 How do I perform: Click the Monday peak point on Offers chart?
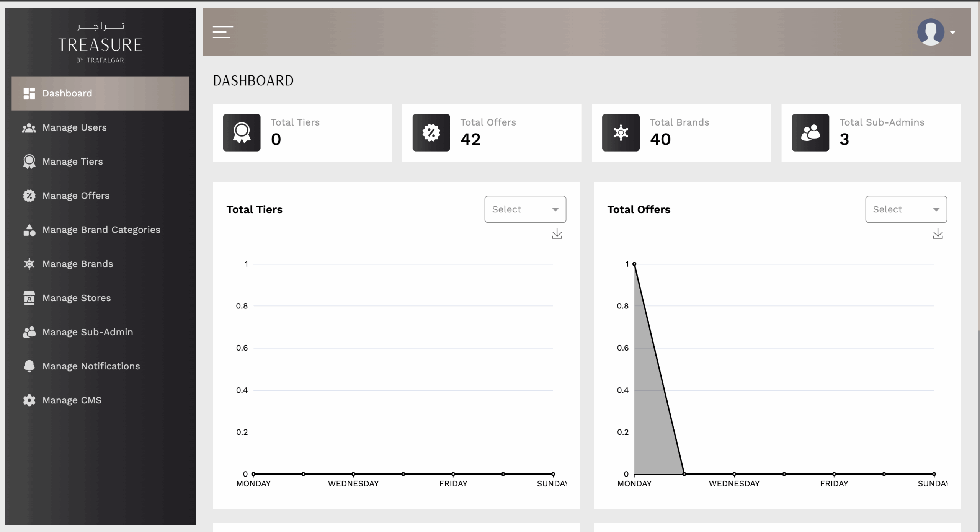tap(634, 264)
